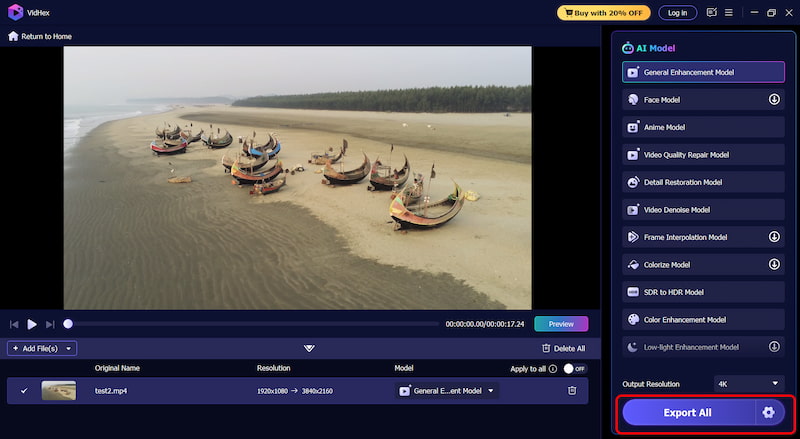This screenshot has width=800, height=439.
Task: Click the playback progress slider handle
Action: tap(68, 324)
